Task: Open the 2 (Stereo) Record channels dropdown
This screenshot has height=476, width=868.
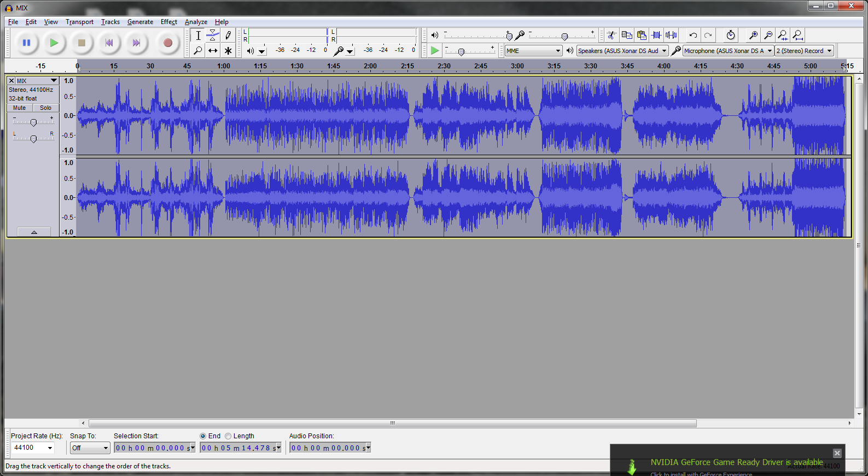Action: tap(804, 51)
